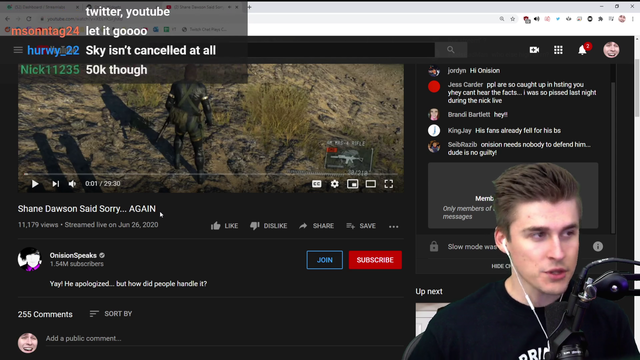Open the YouTube hamburger guide menu
This screenshot has height=360, width=640.
pos(18,50)
